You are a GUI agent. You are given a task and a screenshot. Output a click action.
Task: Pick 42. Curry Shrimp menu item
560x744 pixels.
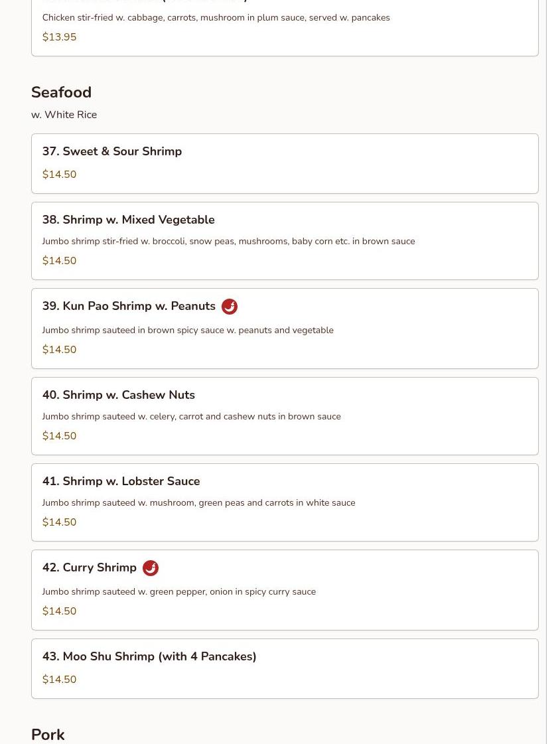click(89, 567)
